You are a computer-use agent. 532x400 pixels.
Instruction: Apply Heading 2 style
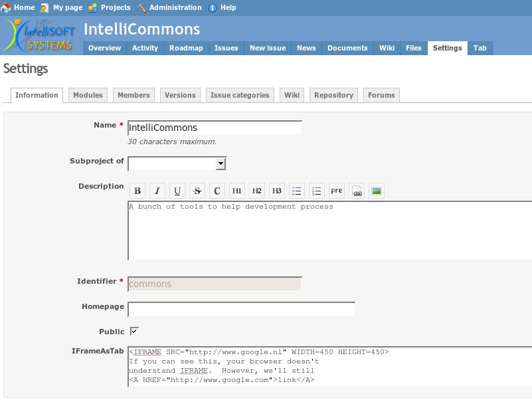pyautogui.click(x=257, y=191)
